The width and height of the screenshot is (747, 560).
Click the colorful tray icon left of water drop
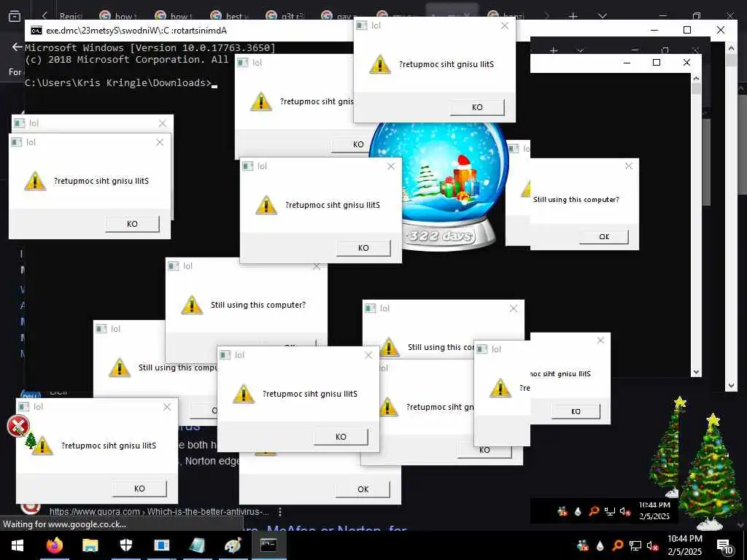tap(582, 545)
